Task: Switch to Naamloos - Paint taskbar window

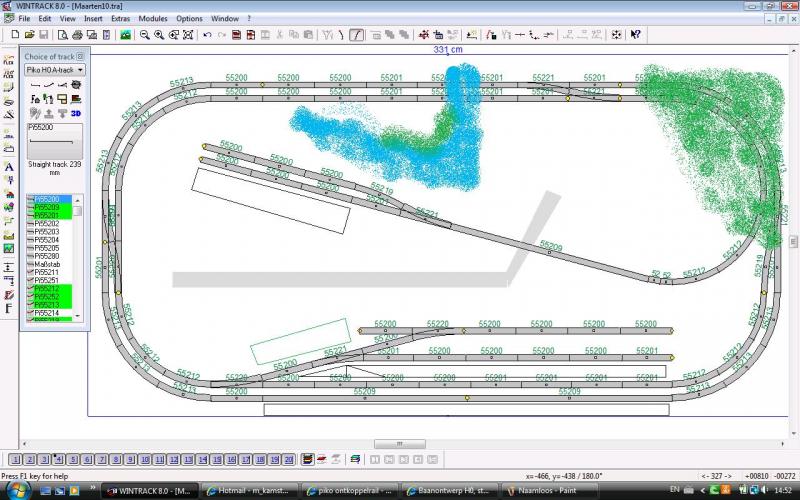Action: point(547,491)
